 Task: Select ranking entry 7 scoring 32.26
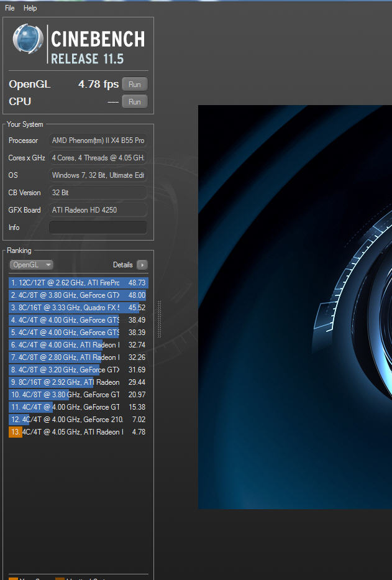coord(78,357)
